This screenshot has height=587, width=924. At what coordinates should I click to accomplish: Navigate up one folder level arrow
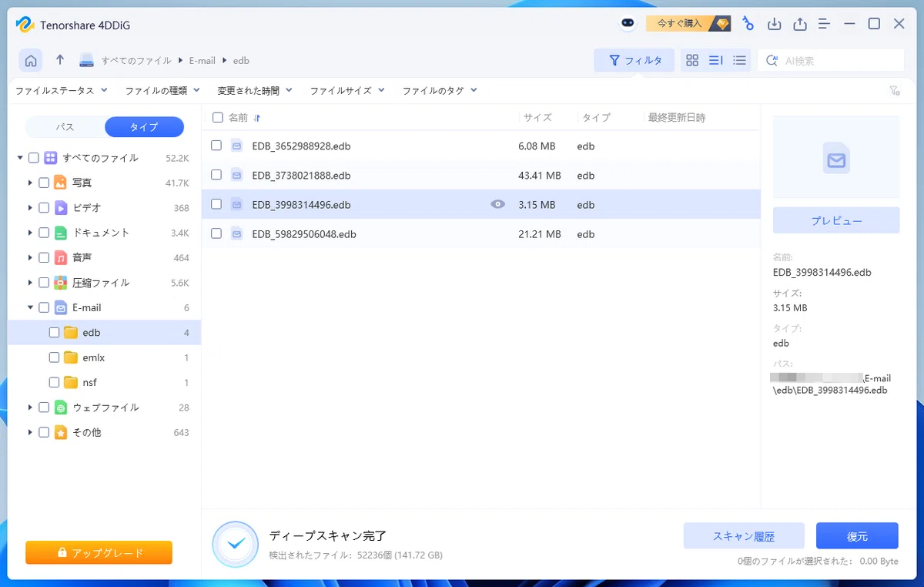[60, 60]
